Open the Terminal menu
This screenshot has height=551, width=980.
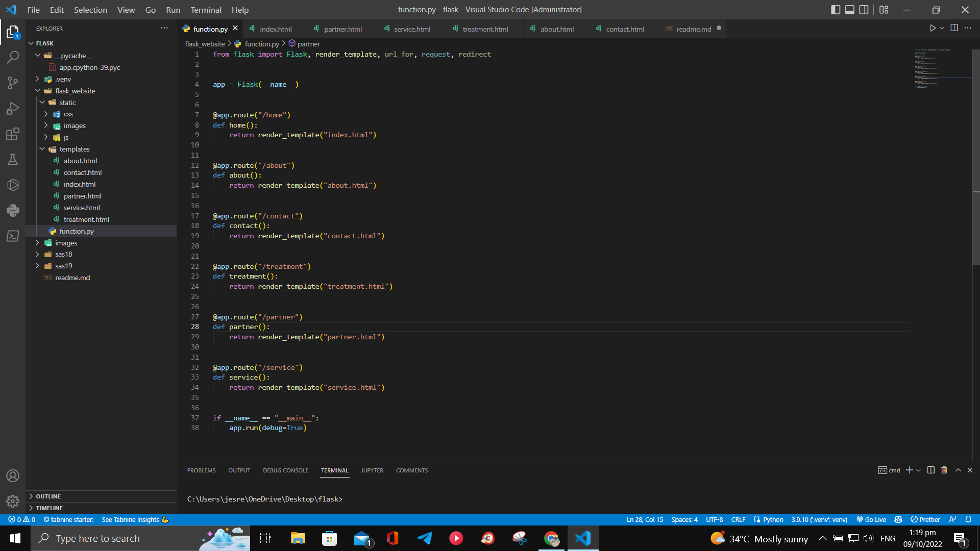click(205, 10)
